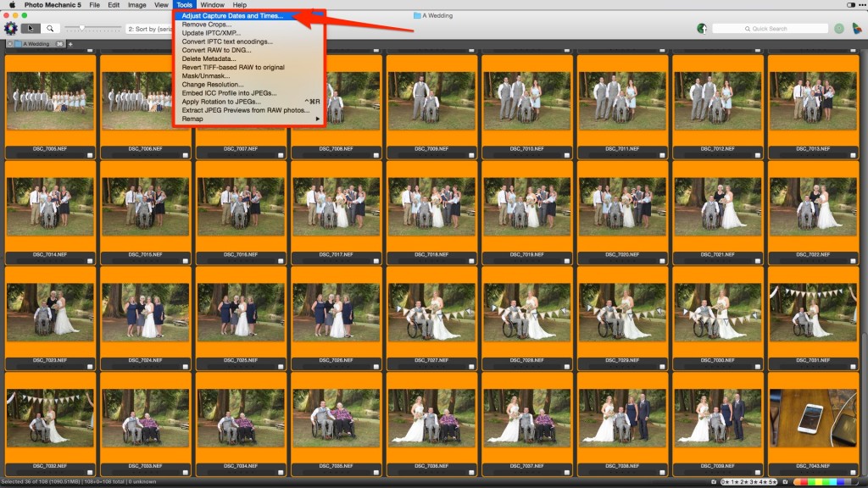Uncheck the checkbox beside the rating filters

point(714,481)
